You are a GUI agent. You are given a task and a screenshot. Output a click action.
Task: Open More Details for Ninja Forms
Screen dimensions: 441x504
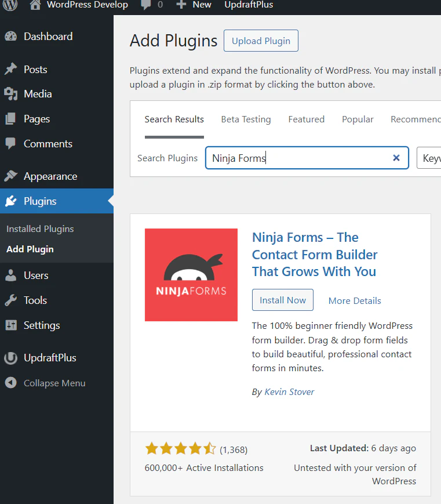point(355,300)
